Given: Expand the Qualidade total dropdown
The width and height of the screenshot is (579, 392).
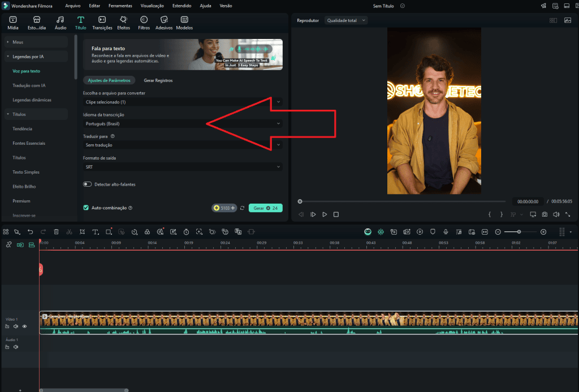Looking at the screenshot, I should tap(345, 20).
